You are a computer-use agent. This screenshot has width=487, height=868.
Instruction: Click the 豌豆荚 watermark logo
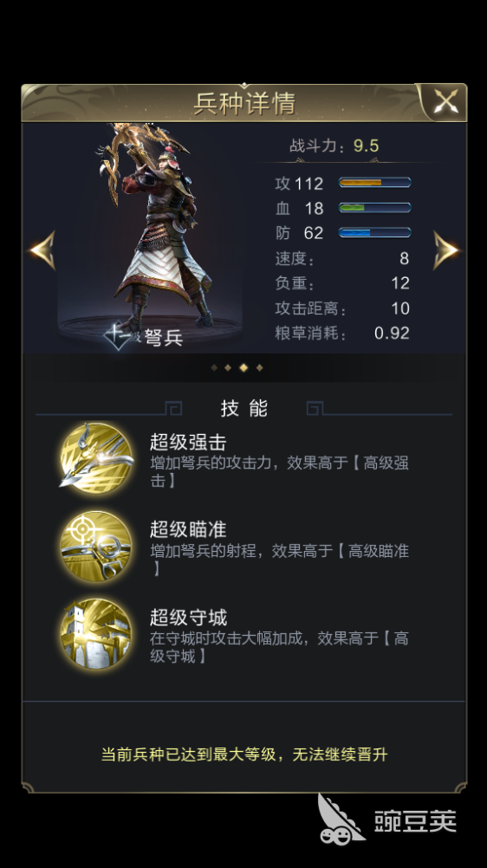[x=386, y=819]
